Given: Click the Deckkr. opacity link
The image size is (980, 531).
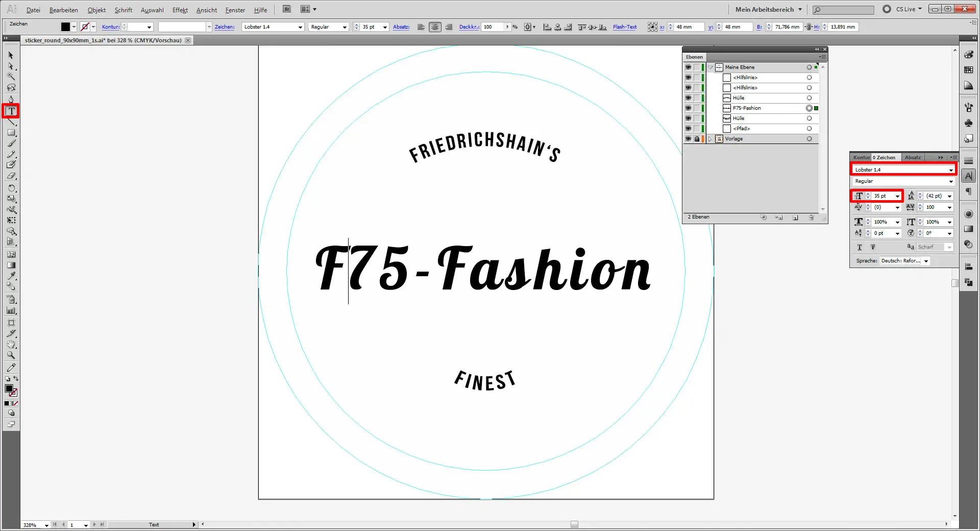Looking at the screenshot, I should [469, 27].
